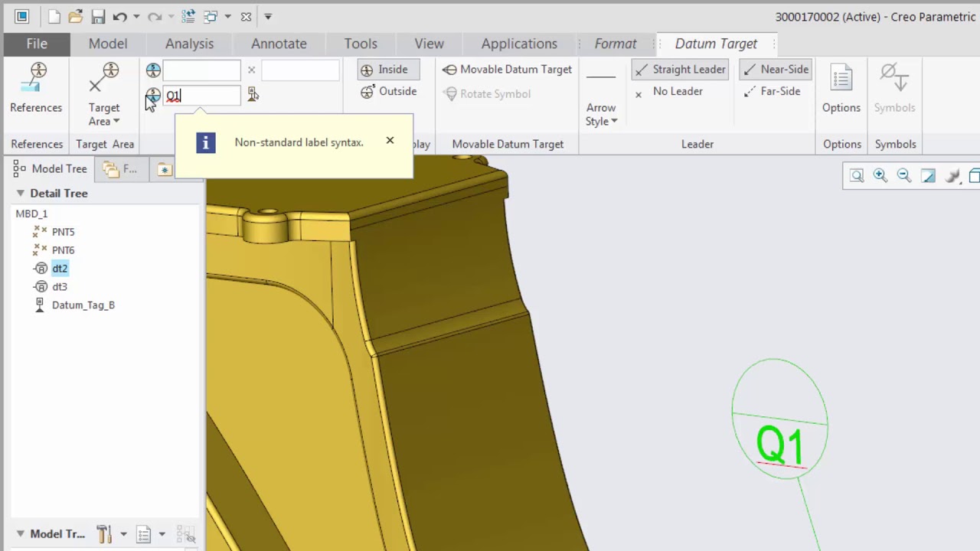Click the Redo arrow icon
The height and width of the screenshot is (551, 980).
[155, 16]
